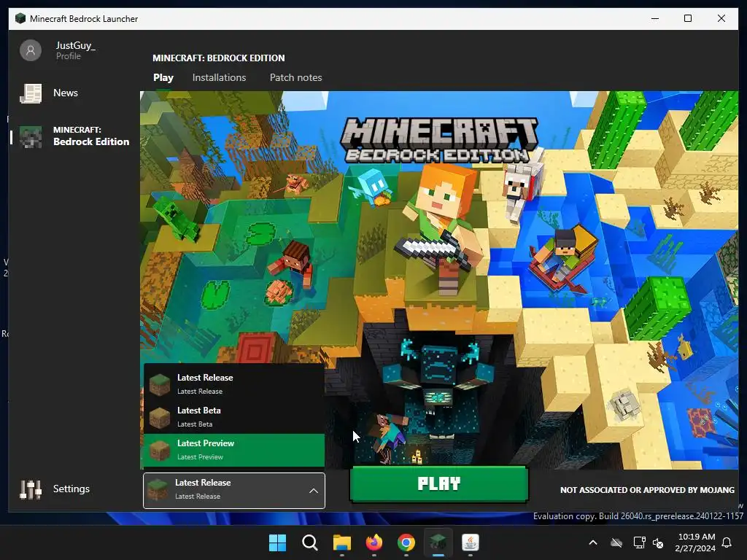The width and height of the screenshot is (747, 560).
Task: Open notifications bell icon
Action: pos(727,542)
